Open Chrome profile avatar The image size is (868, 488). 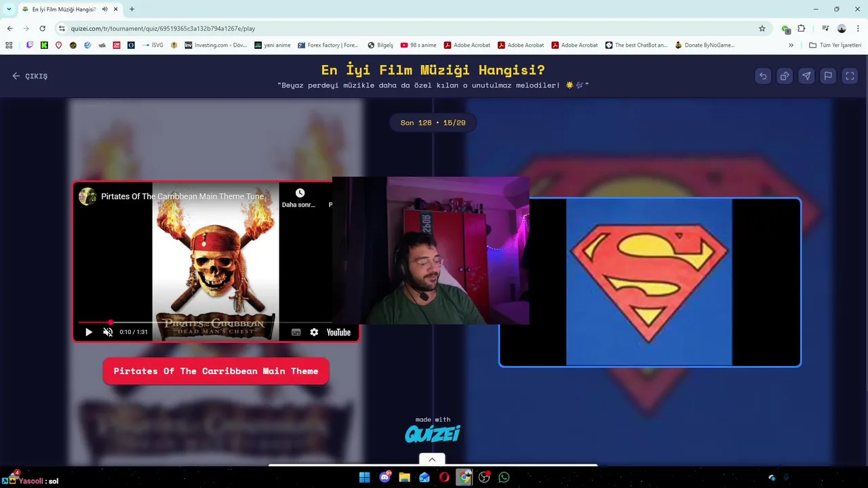[842, 28]
